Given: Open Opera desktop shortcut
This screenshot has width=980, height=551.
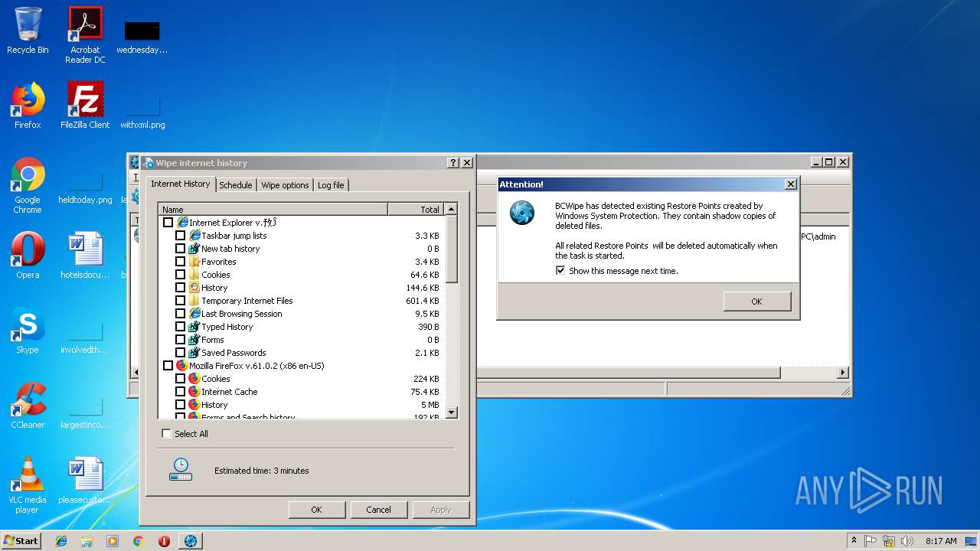Looking at the screenshot, I should click(28, 256).
